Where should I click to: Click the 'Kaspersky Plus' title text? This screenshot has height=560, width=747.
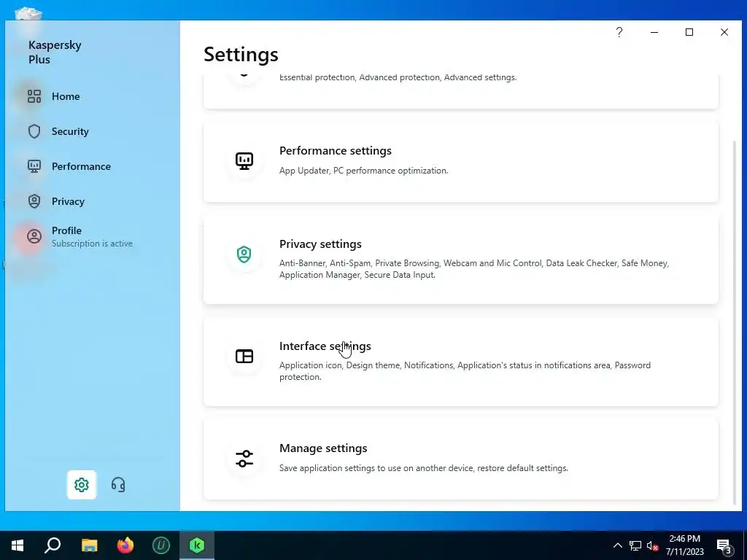55,52
